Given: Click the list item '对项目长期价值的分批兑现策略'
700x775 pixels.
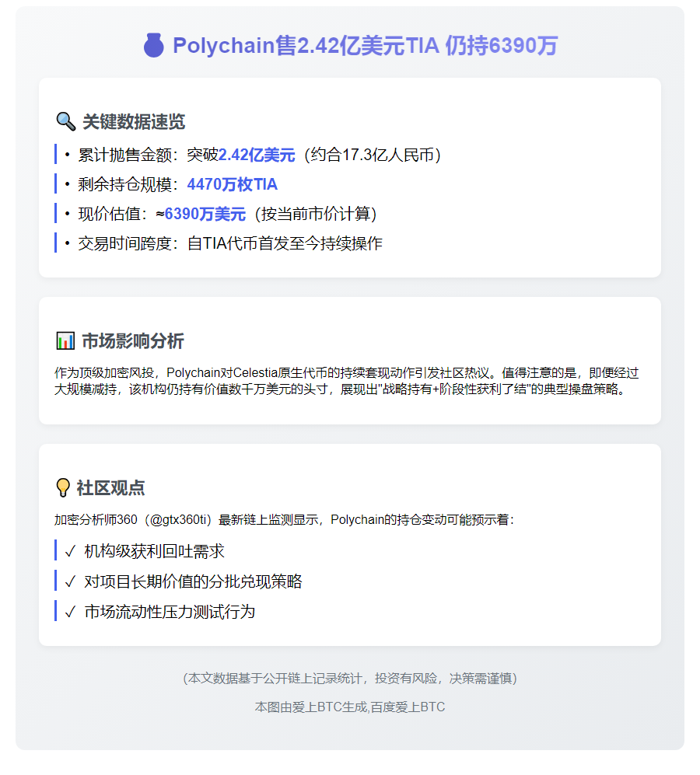Looking at the screenshot, I should pos(193,581).
